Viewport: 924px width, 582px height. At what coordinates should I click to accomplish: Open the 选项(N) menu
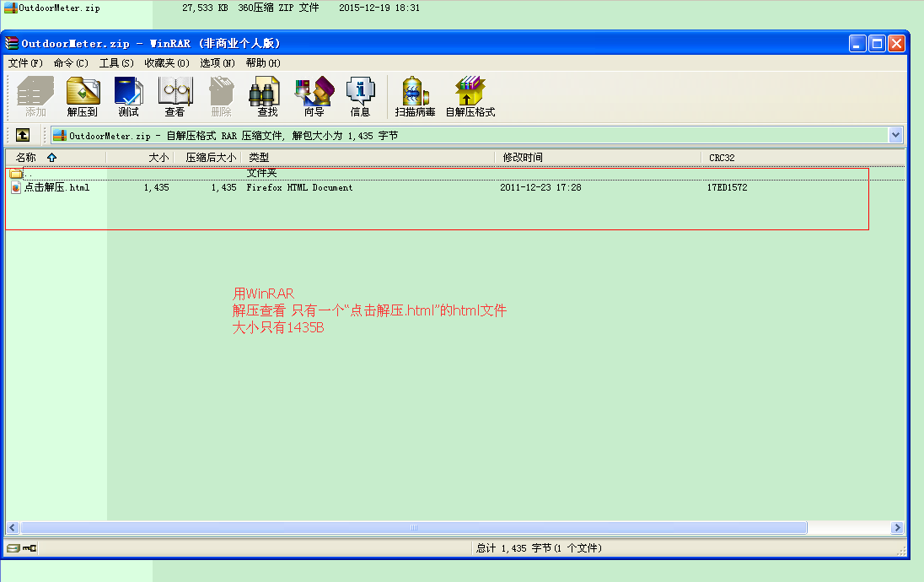pyautogui.click(x=218, y=62)
